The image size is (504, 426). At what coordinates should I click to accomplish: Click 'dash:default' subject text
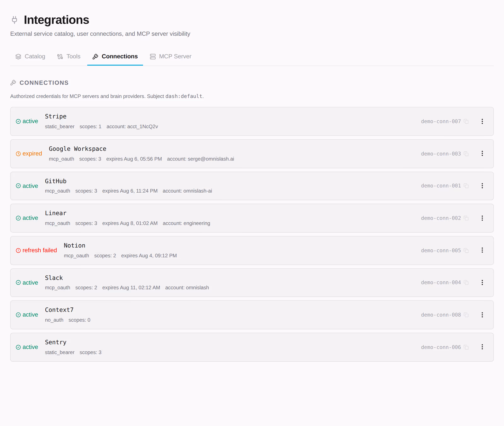[x=184, y=96]
